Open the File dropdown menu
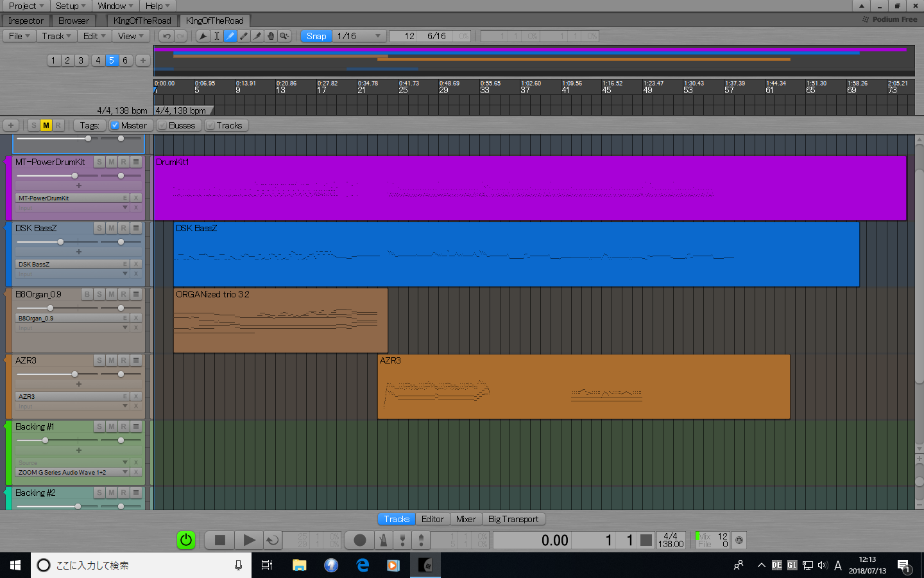This screenshot has width=924, height=578. pos(19,36)
